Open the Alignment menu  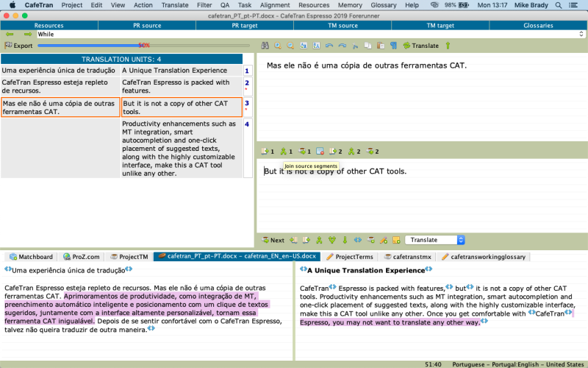[x=275, y=5]
